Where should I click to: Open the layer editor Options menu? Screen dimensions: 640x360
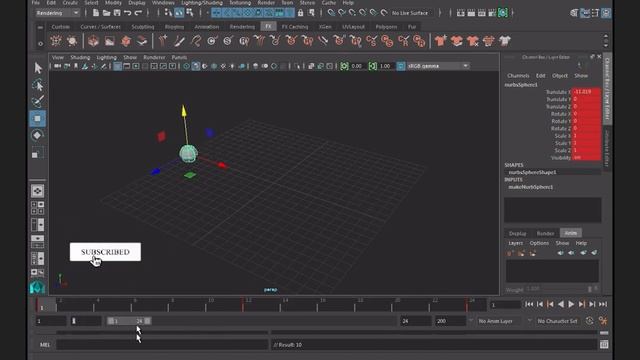(539, 243)
